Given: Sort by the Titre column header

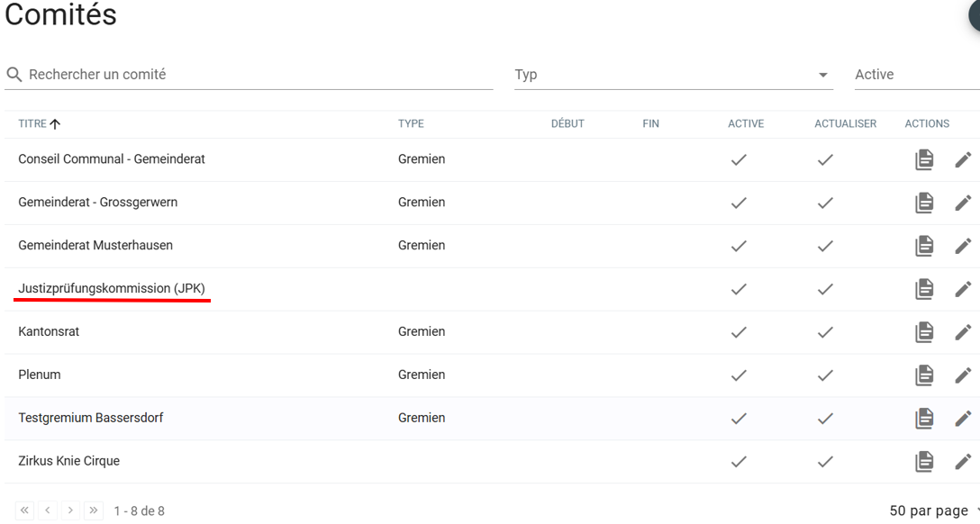Looking at the screenshot, I should [32, 124].
